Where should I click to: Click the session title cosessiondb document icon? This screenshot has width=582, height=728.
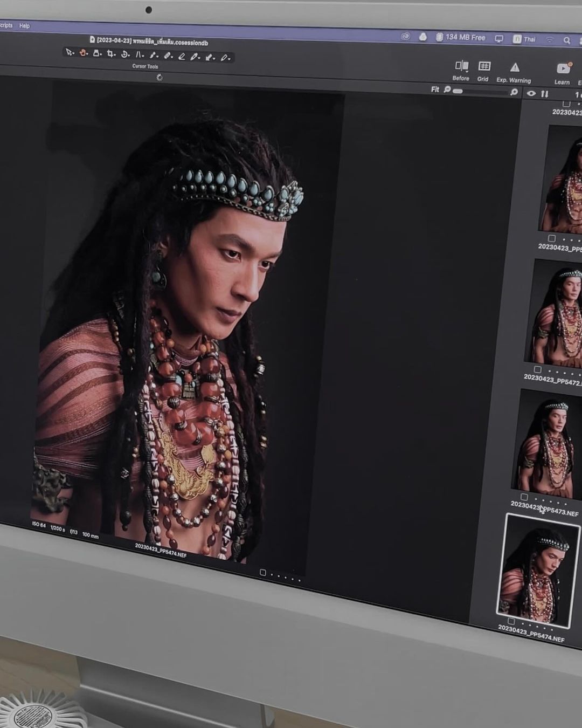[92, 39]
